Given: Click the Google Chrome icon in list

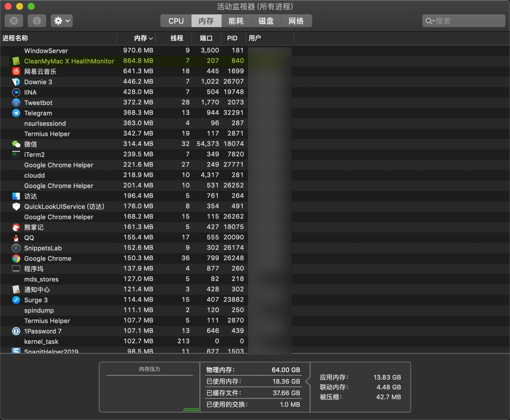Looking at the screenshot, I should pyautogui.click(x=16, y=258).
